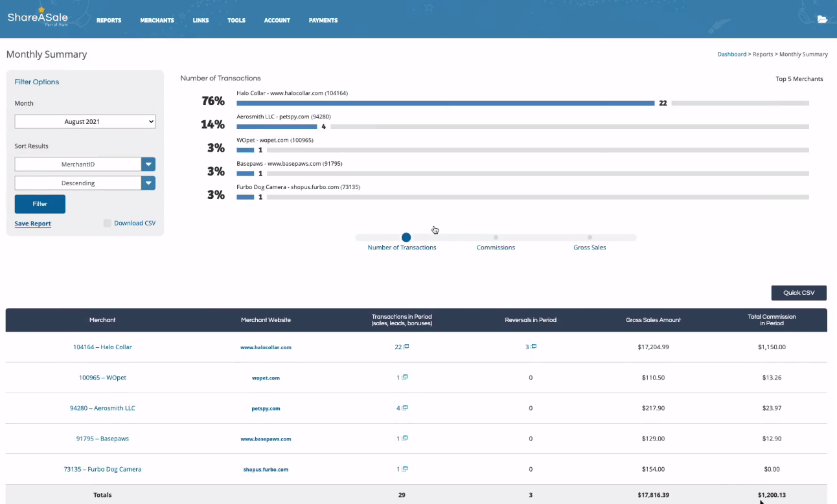This screenshot has width=837, height=504.
Task: Click the $1,200.13 total commission
Action: coord(772,495)
